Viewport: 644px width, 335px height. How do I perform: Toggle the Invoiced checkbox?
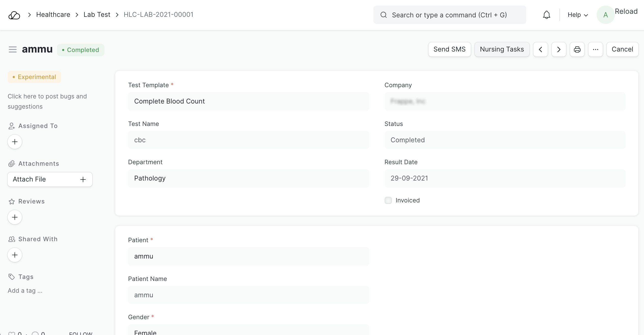click(388, 200)
